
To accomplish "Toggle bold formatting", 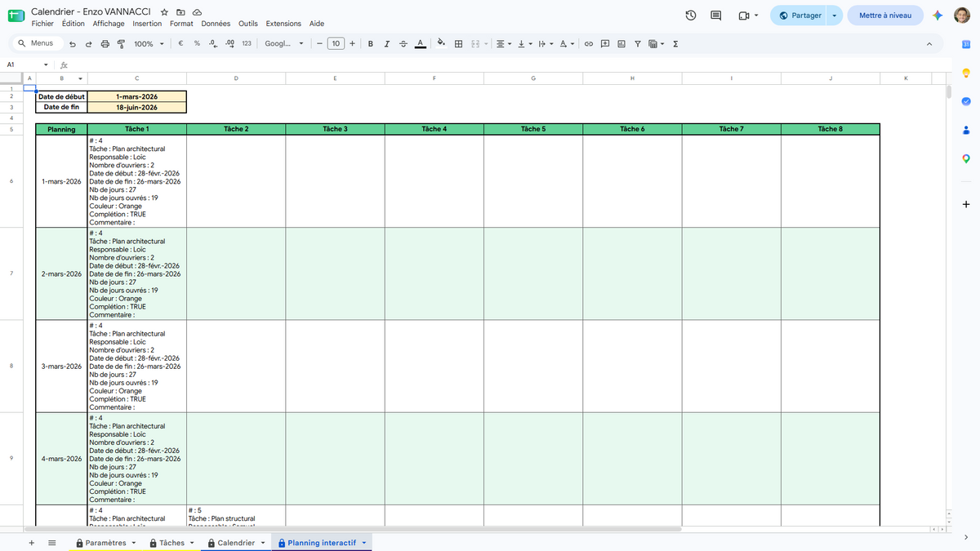I will coord(371,43).
